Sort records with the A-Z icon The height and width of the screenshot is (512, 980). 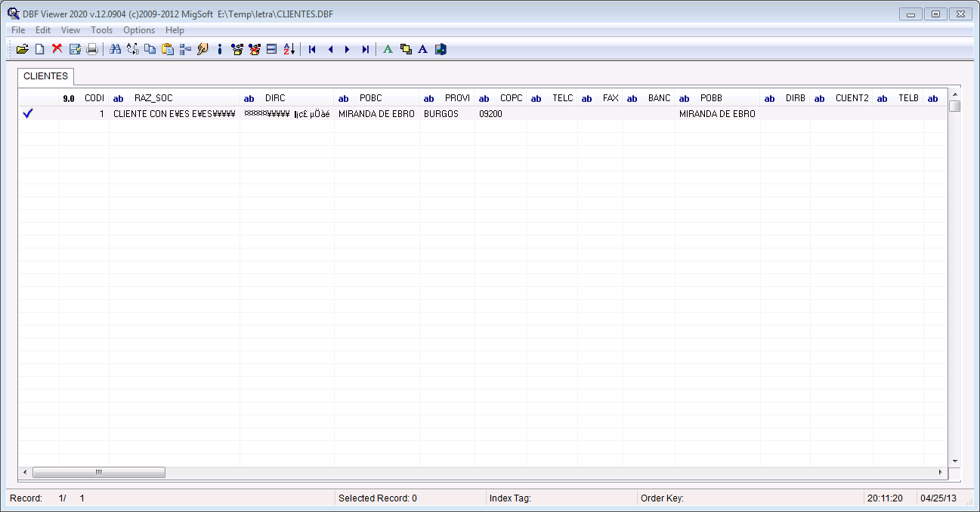(x=289, y=49)
